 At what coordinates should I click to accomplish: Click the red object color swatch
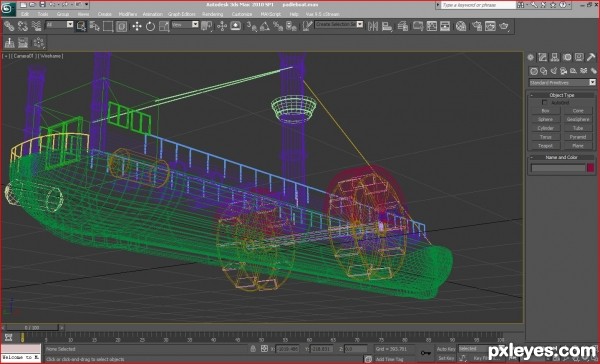590,168
